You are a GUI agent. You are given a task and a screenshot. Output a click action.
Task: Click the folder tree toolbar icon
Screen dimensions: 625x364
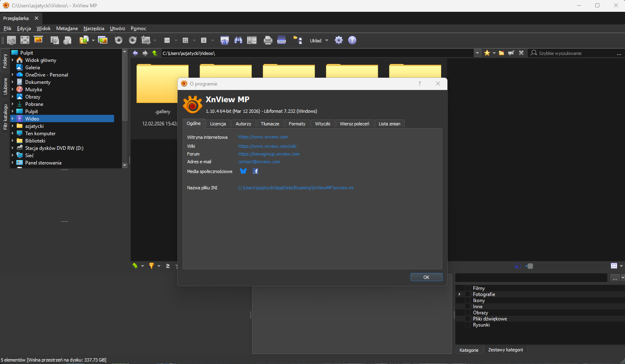coord(298,40)
